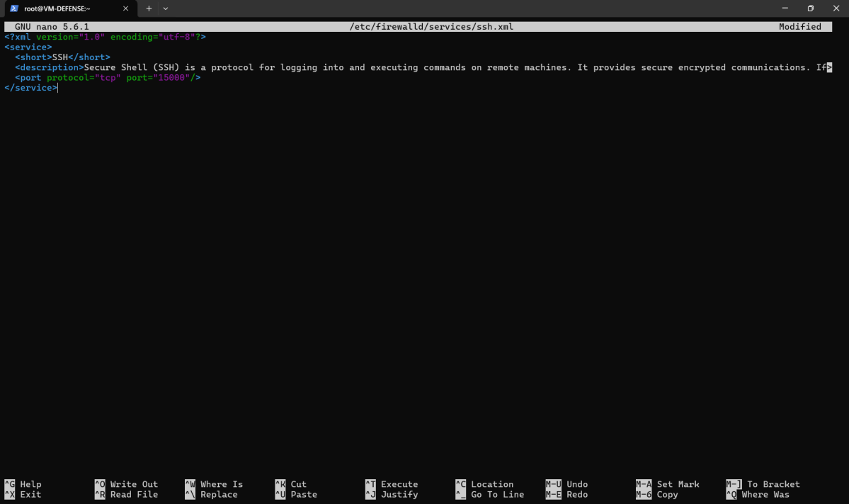
Task: Start a Where Is search
Action: click(216, 483)
